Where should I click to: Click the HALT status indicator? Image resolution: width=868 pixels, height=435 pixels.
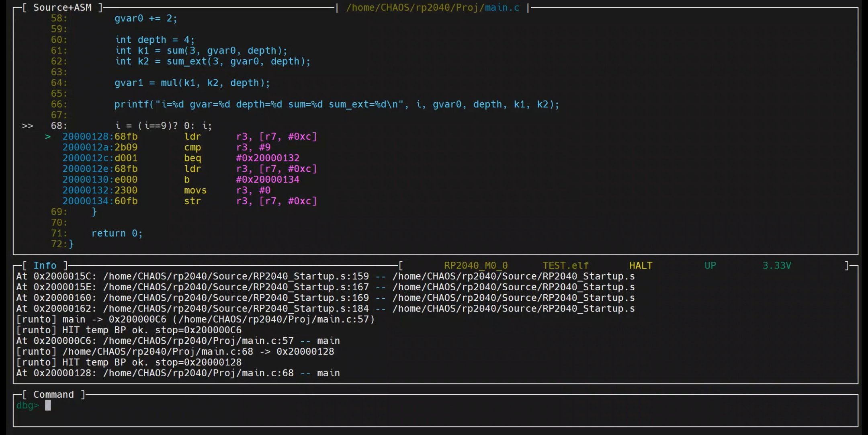pyautogui.click(x=641, y=265)
